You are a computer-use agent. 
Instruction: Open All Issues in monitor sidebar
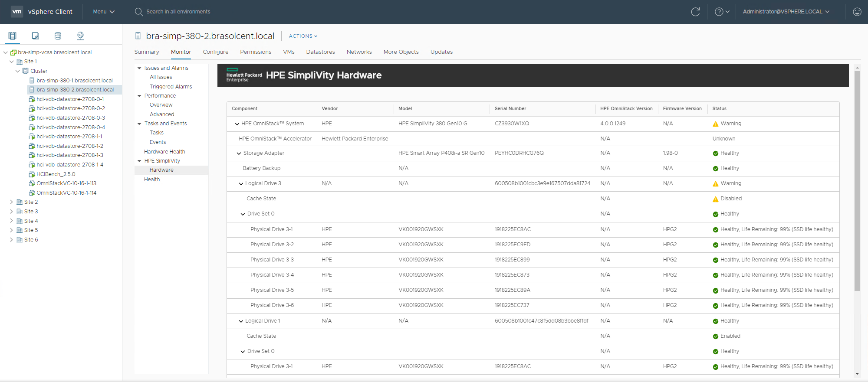[161, 77]
